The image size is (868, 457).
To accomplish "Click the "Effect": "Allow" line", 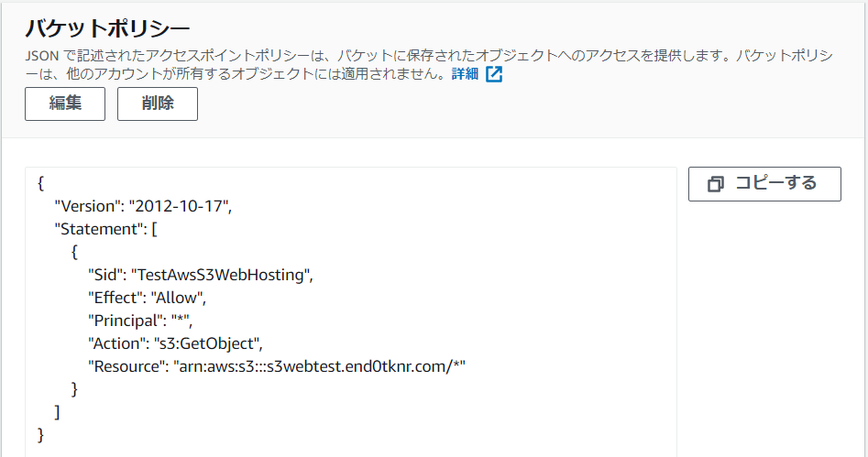I will [148, 298].
